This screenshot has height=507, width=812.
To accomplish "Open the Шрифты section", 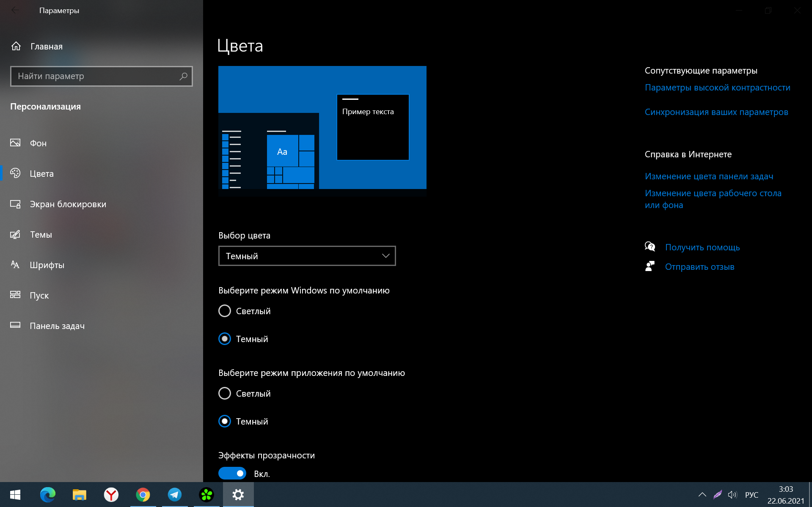I will (102, 265).
